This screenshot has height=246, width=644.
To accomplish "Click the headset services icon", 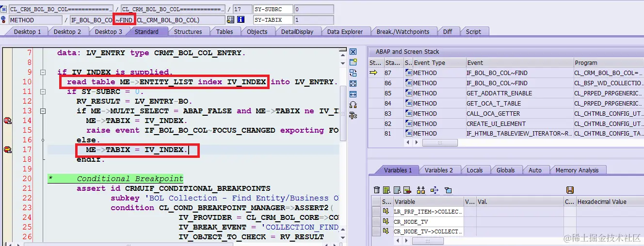I will pyautogui.click(x=353, y=105).
